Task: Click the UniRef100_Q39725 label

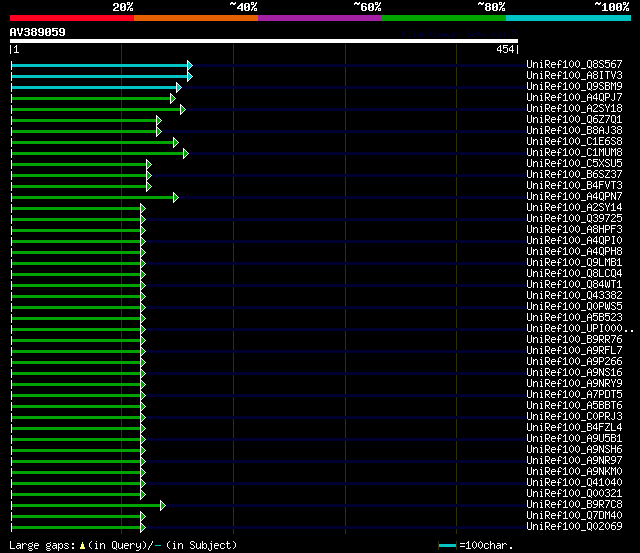Action: click(x=574, y=219)
